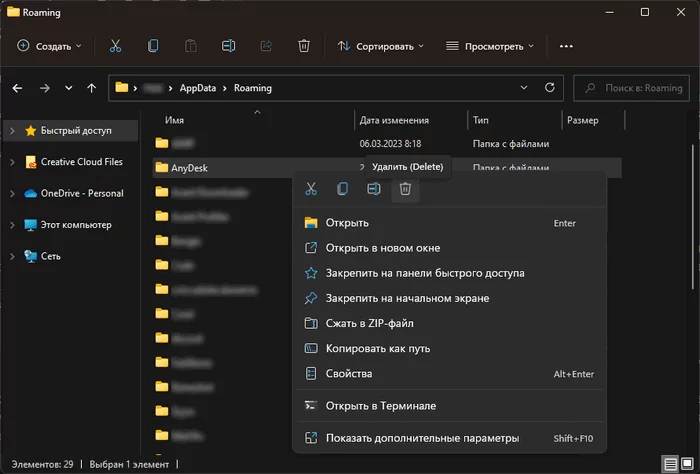
Task: Open the Создать dropdown
Action: pos(50,46)
